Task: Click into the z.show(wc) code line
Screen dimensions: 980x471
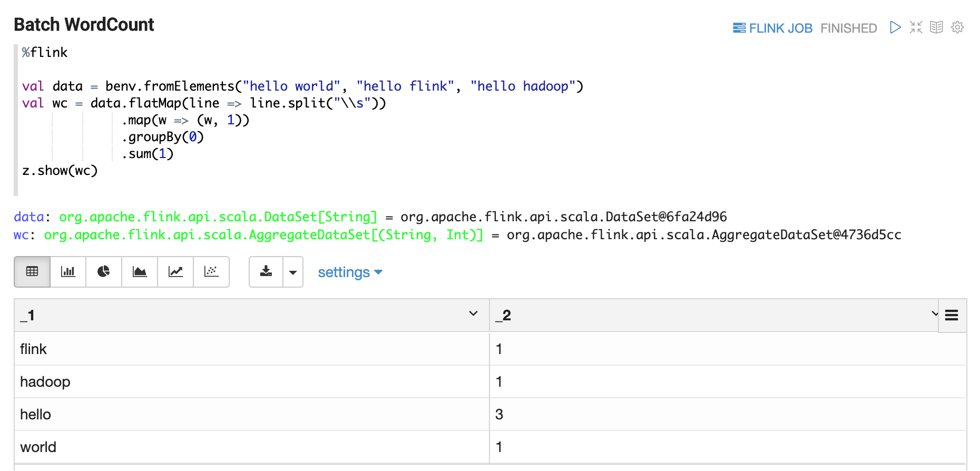Action: (x=60, y=171)
